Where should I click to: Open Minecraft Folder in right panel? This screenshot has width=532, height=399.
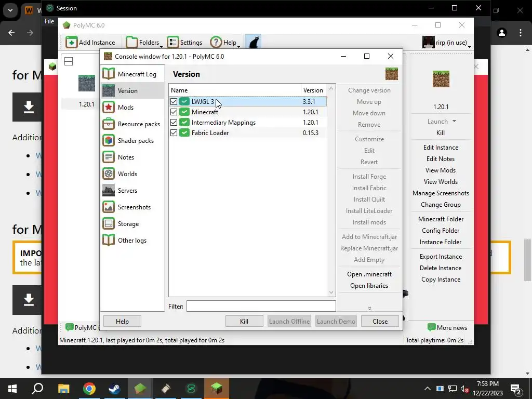point(441,219)
